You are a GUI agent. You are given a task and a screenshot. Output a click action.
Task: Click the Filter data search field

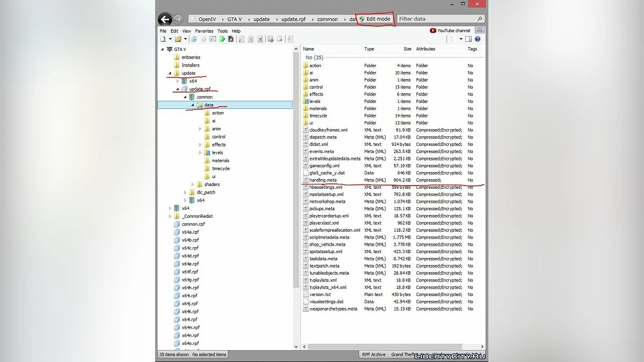(x=435, y=19)
